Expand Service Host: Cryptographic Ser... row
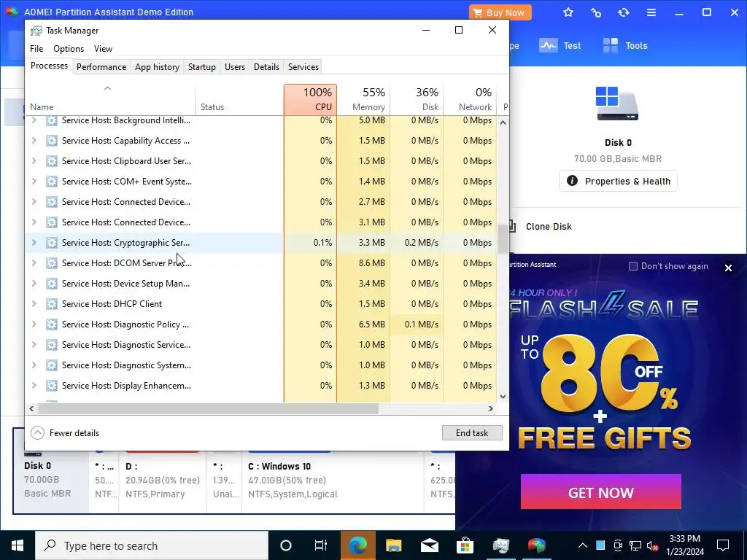 point(34,243)
